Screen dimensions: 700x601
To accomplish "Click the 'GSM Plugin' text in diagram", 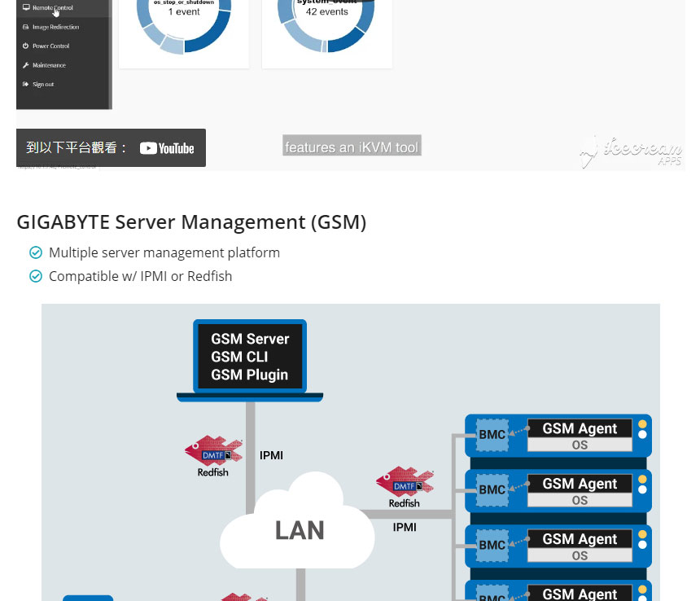I will pyautogui.click(x=250, y=375).
